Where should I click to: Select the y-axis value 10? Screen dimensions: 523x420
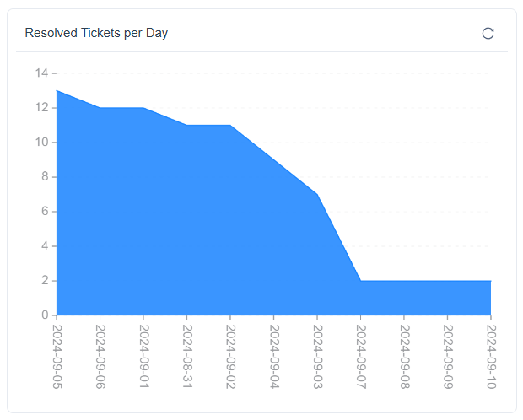pos(40,143)
